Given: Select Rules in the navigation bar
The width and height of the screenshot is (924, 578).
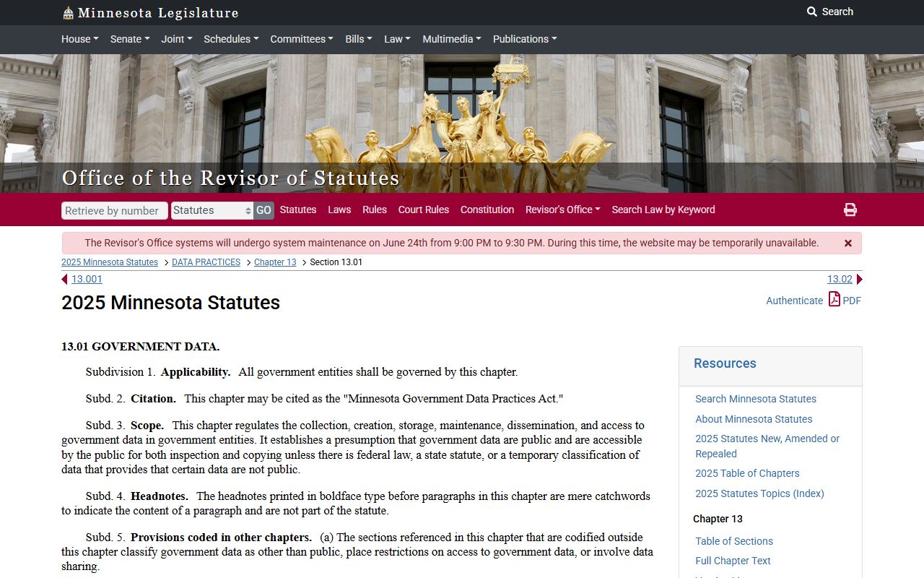Looking at the screenshot, I should coord(375,210).
